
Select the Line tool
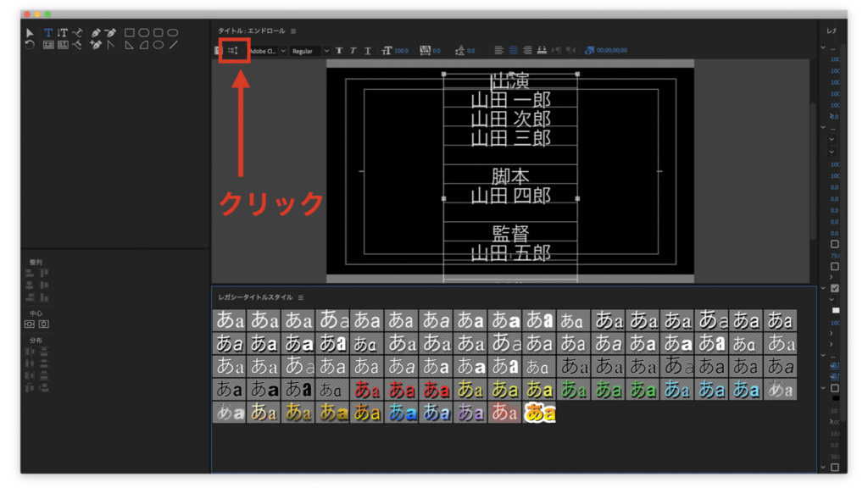(175, 44)
